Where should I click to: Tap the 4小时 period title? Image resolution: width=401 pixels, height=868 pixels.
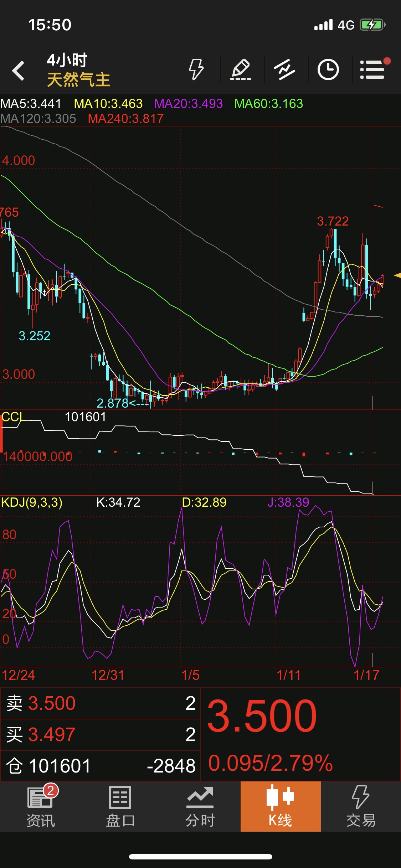[67, 60]
